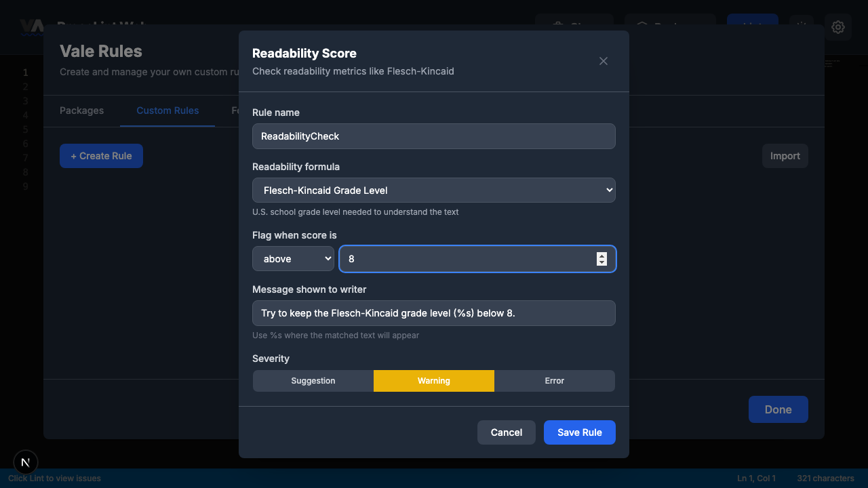Click the Save Rule button
868x488 pixels.
pos(579,432)
